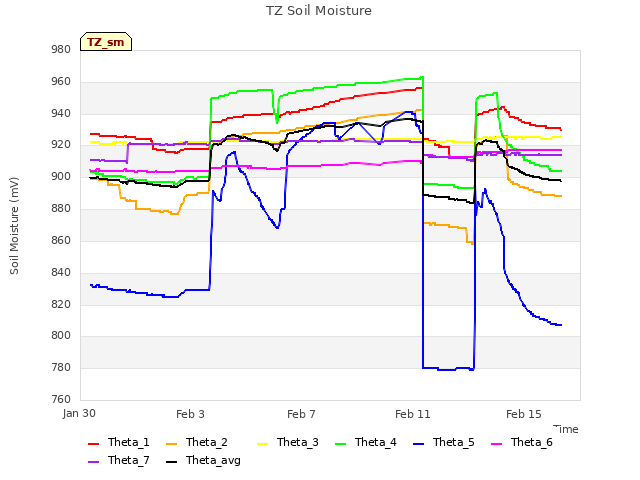This screenshot has width=640, height=480.
Task: Click the 980 y-axis tick label
Action: [61, 49]
